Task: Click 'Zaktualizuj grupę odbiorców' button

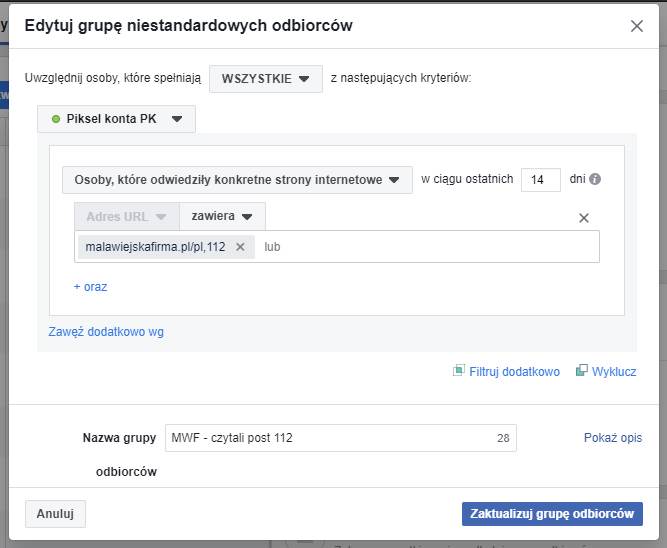Action: coord(552,513)
